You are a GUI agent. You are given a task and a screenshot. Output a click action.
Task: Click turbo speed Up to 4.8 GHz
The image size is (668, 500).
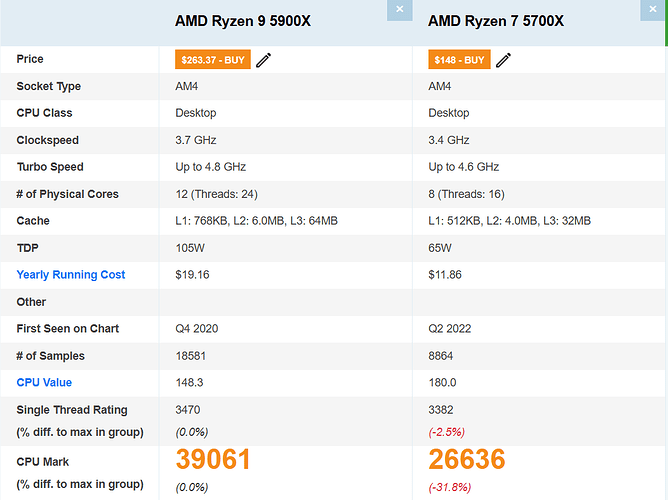[210, 167]
